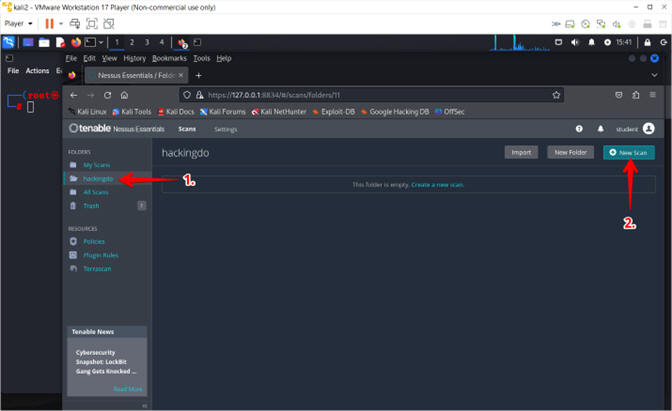Open the Kali applications menu icon

[x=9, y=42]
